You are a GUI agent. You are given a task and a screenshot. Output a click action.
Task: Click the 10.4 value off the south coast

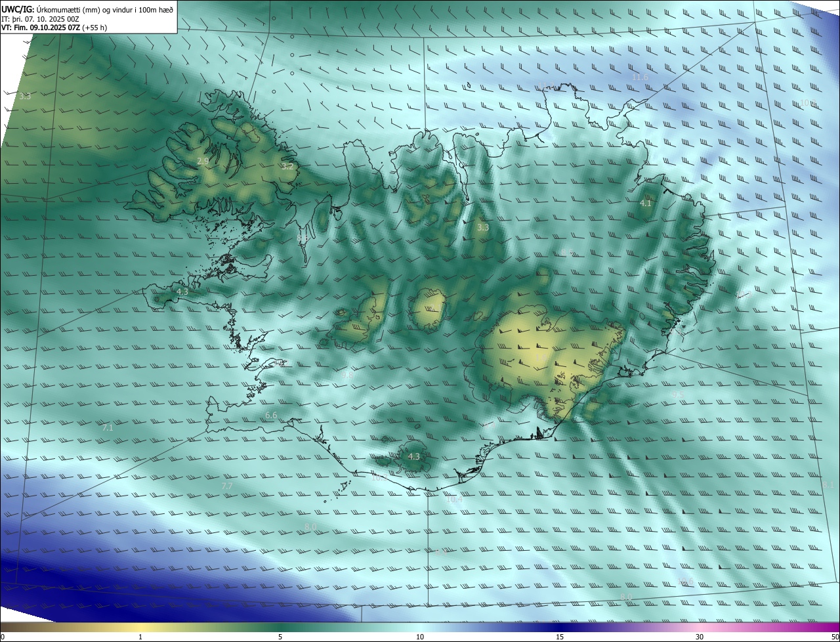tap(454, 500)
